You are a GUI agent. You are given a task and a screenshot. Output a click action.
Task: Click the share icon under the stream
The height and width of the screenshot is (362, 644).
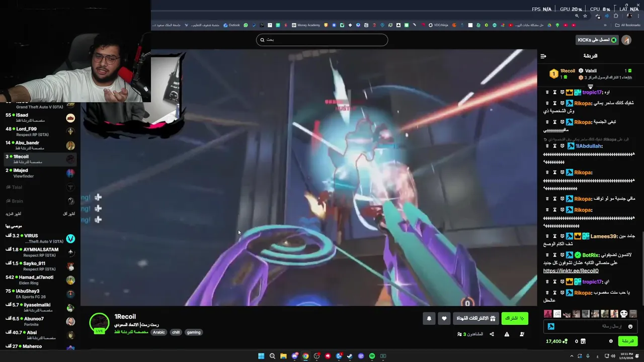(x=492, y=334)
